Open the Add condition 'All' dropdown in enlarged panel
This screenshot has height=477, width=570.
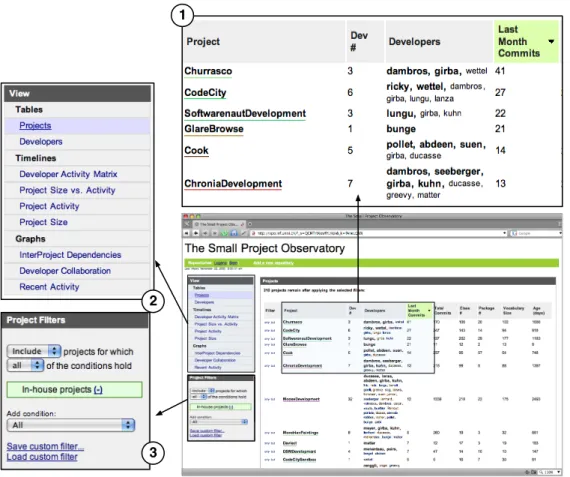(x=71, y=425)
